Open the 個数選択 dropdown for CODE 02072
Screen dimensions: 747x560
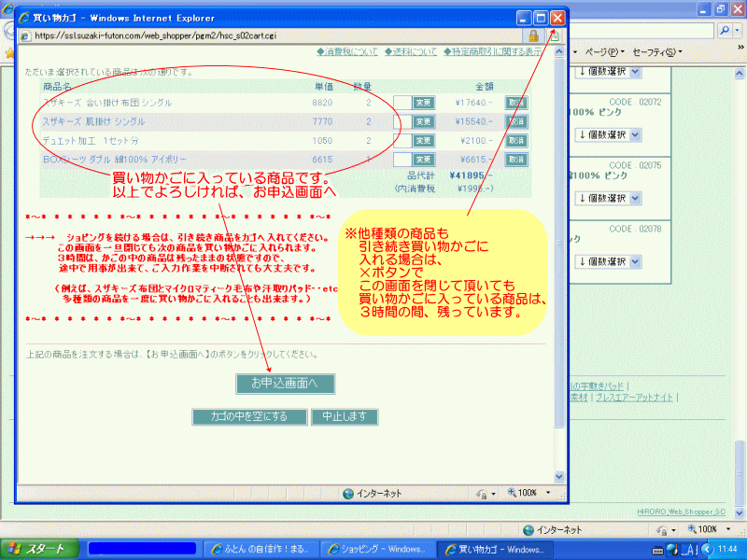608,134
